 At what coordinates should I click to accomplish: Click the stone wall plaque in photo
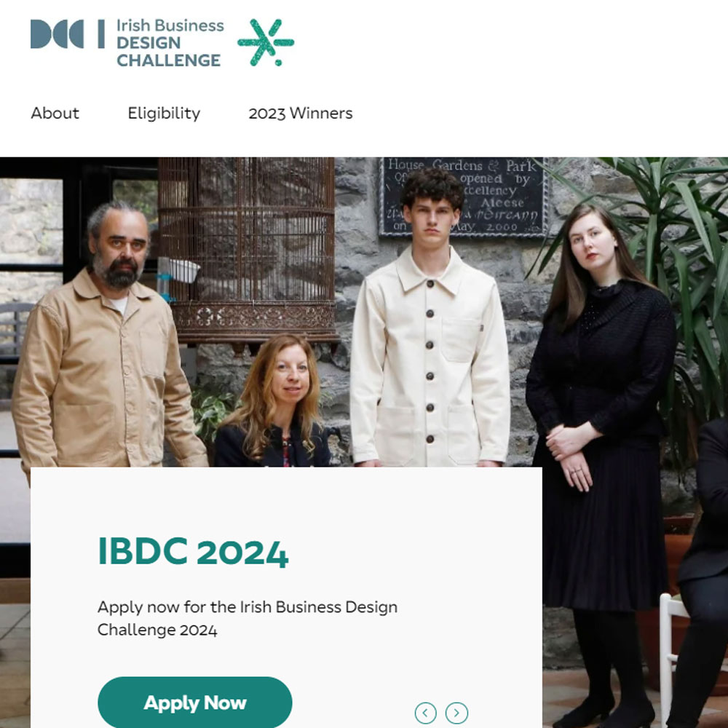pyautogui.click(x=464, y=197)
